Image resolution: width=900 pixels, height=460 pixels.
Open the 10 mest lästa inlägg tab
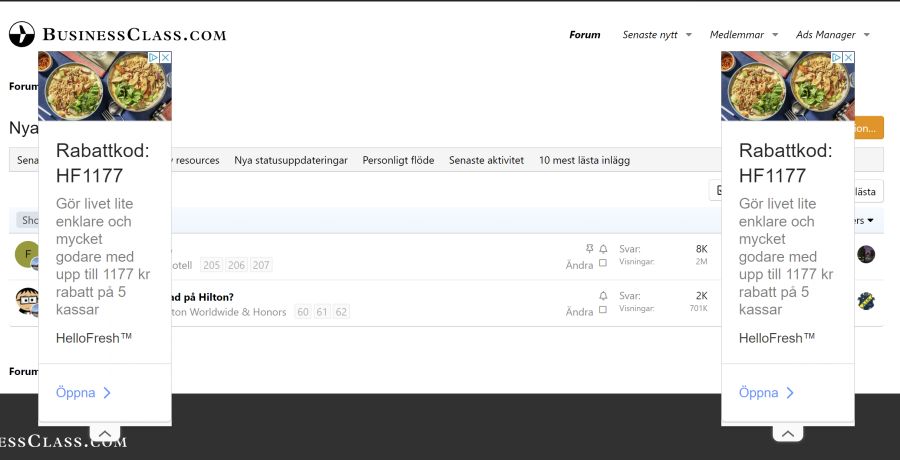[584, 160]
